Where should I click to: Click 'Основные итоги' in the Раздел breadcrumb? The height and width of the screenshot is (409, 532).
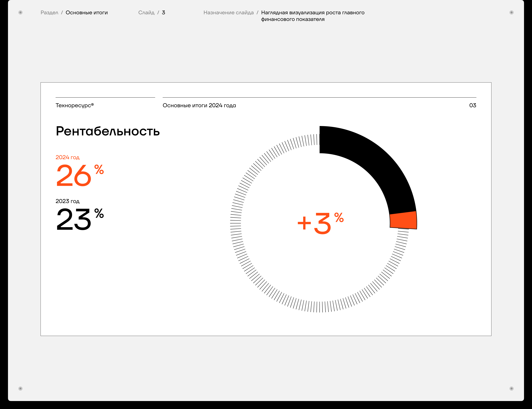click(86, 13)
